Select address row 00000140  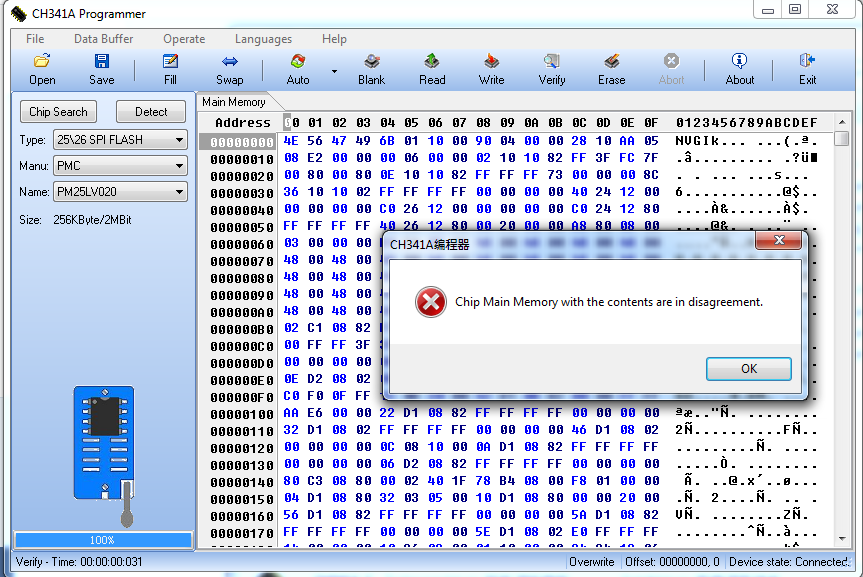pos(242,482)
